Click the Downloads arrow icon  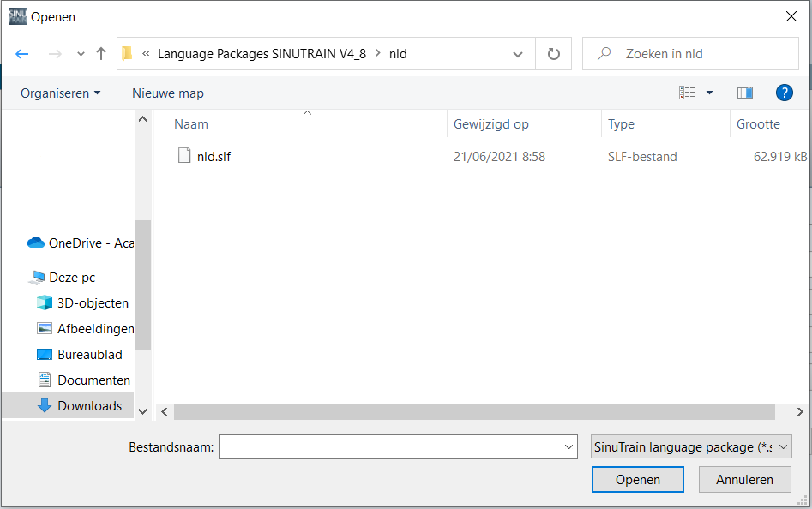[45, 405]
